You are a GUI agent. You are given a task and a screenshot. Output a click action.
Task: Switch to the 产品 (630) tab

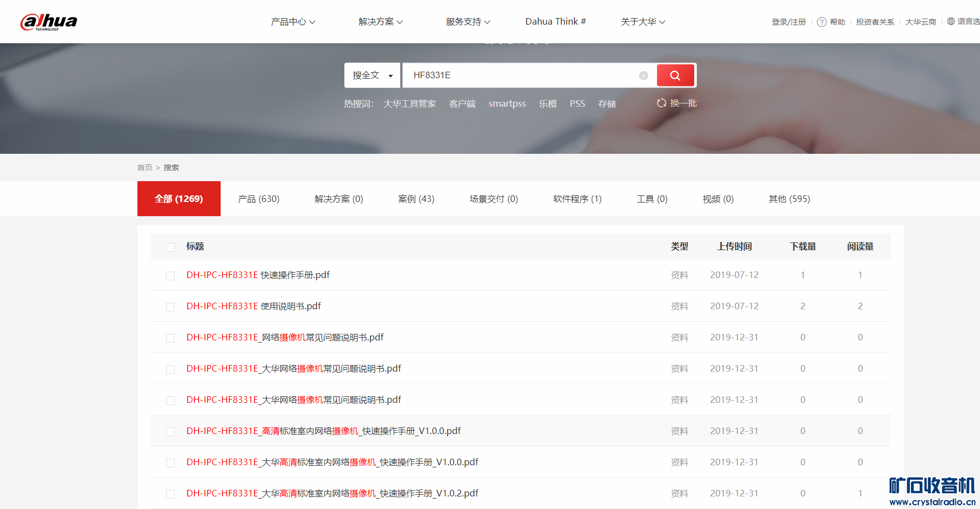coord(259,199)
